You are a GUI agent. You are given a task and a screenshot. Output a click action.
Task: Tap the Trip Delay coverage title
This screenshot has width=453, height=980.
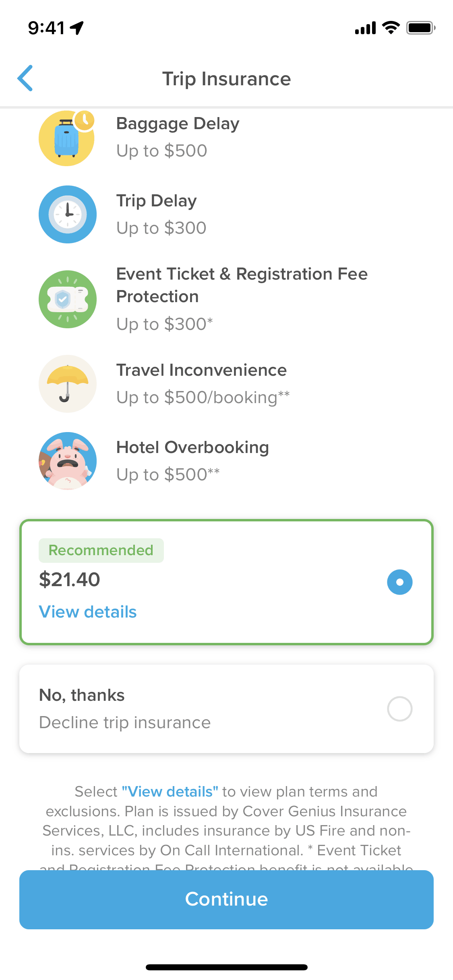coord(157,201)
